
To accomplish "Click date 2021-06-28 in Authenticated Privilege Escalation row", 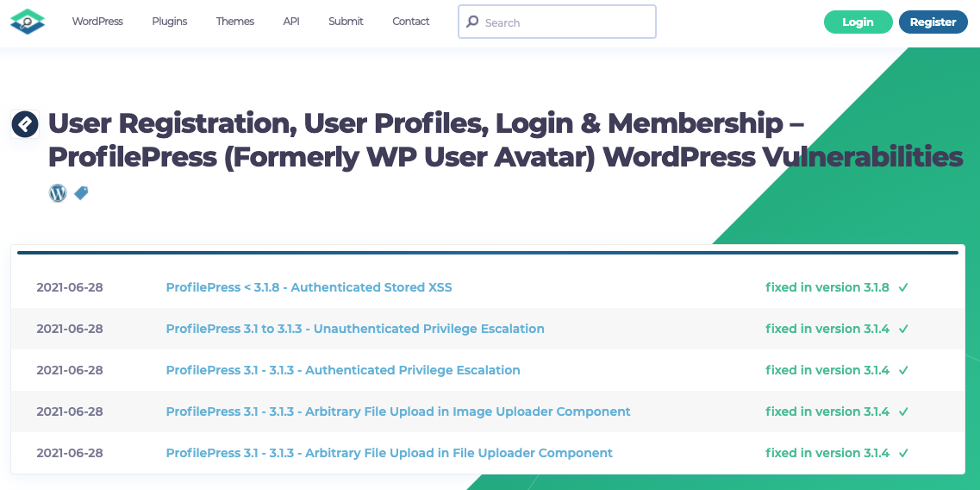I will (x=69, y=370).
